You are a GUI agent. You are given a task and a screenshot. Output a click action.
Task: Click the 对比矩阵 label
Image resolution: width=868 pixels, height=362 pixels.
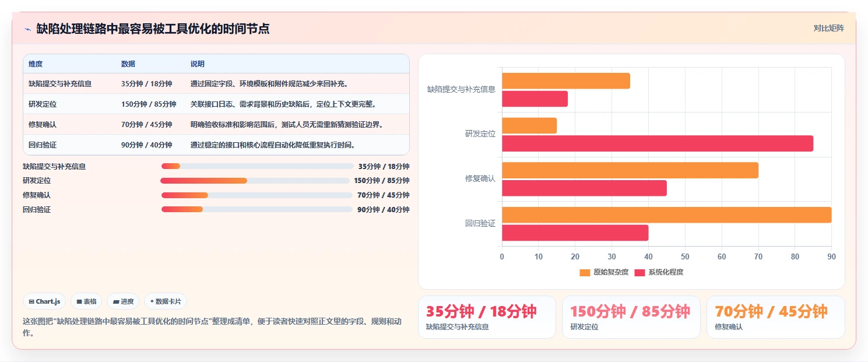[828, 28]
